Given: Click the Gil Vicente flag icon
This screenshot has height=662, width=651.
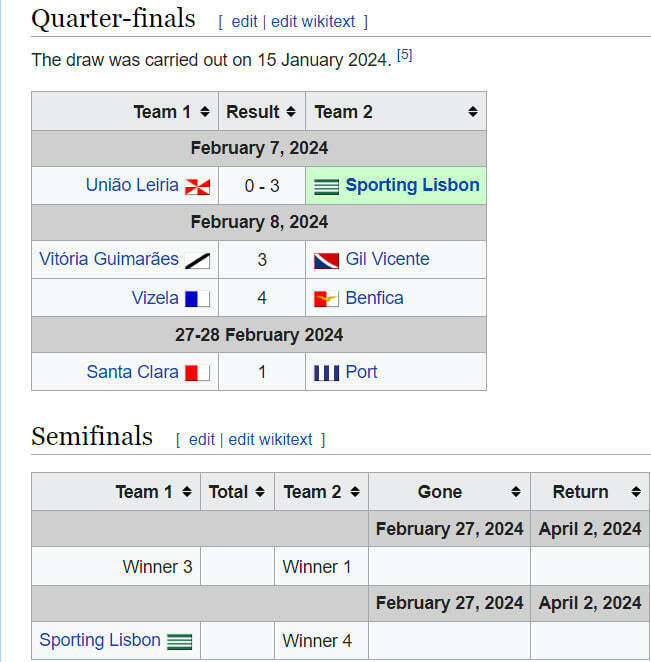Looking at the screenshot, I should (326, 260).
